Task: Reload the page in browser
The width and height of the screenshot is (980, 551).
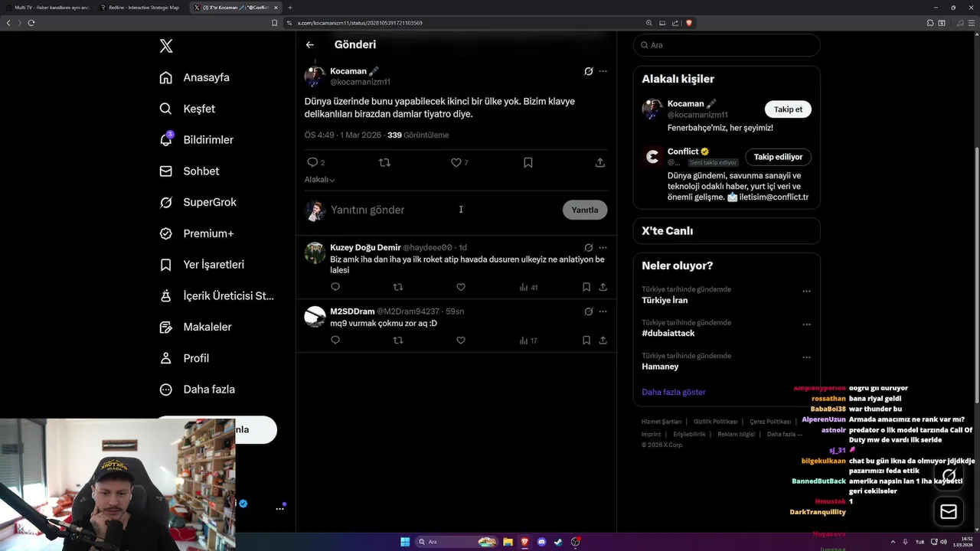Action: [31, 23]
